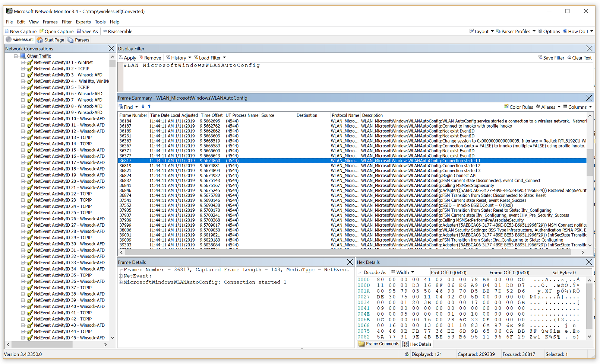Apply the display filter
Screen dimensions: 600x364
coord(127,58)
